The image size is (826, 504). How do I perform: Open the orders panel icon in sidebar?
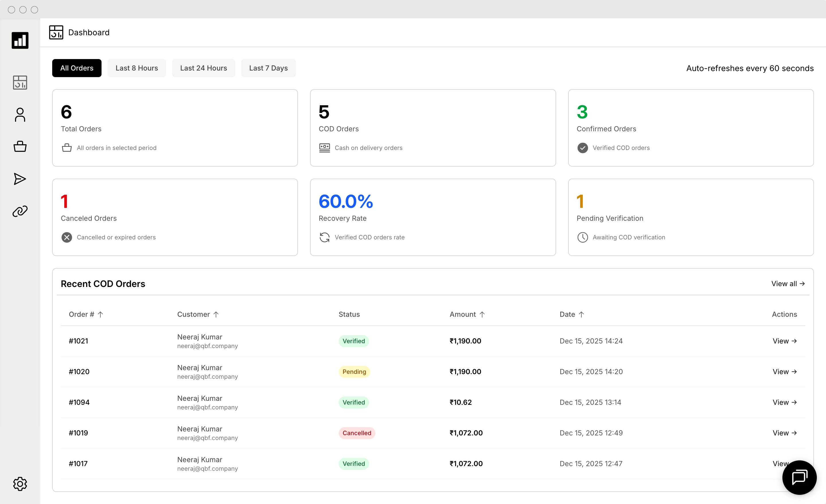[20, 83]
